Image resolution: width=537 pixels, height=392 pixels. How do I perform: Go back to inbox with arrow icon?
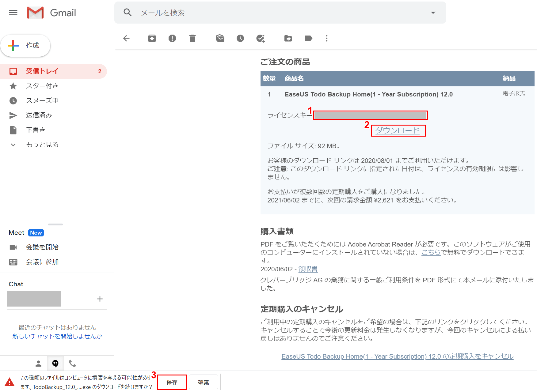[x=126, y=38]
